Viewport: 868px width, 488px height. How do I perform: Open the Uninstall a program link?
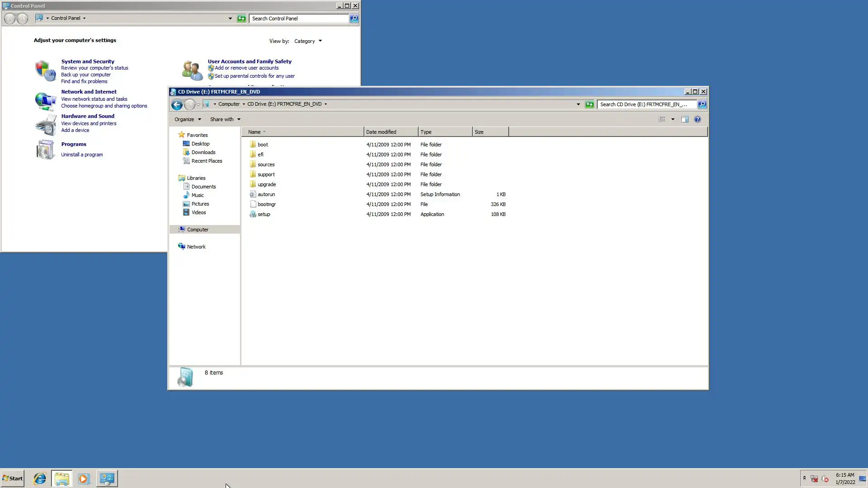[x=82, y=155]
